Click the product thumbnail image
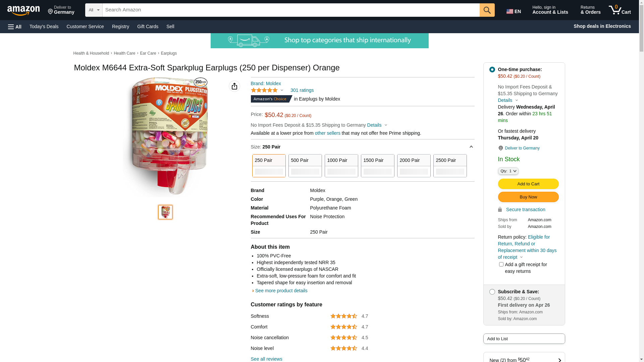This screenshot has height=362, width=644. (165, 212)
